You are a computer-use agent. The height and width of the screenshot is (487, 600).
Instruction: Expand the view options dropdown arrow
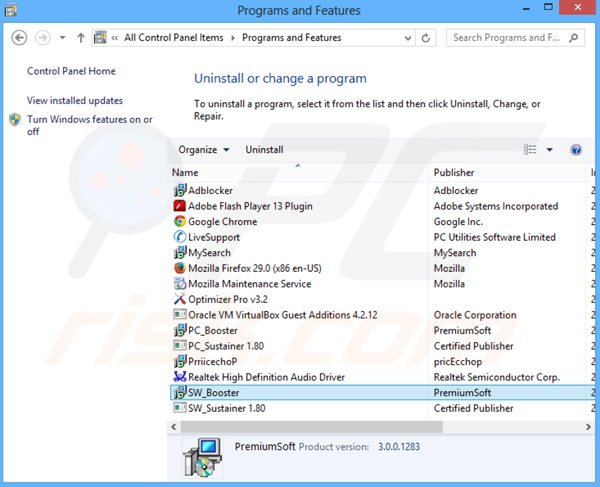coord(549,150)
